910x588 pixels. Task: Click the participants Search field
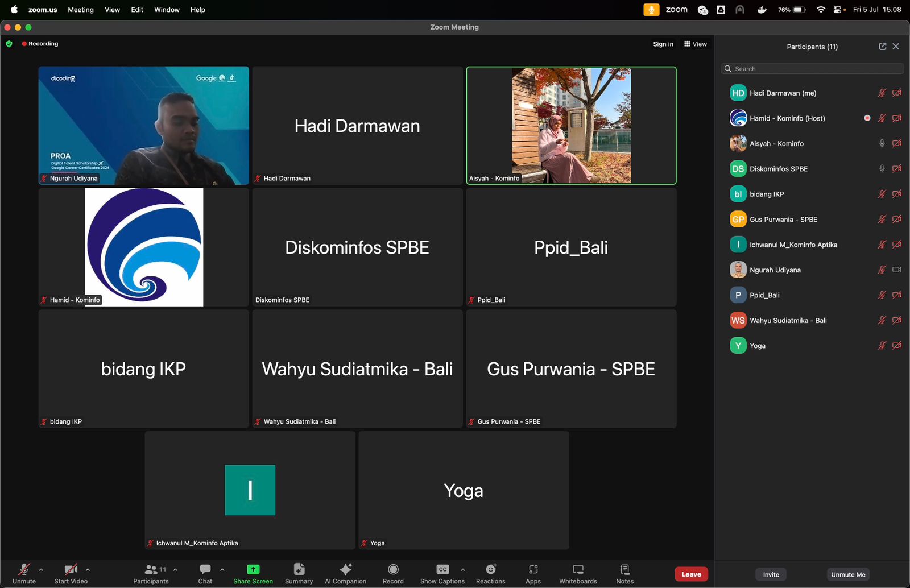[x=812, y=69]
